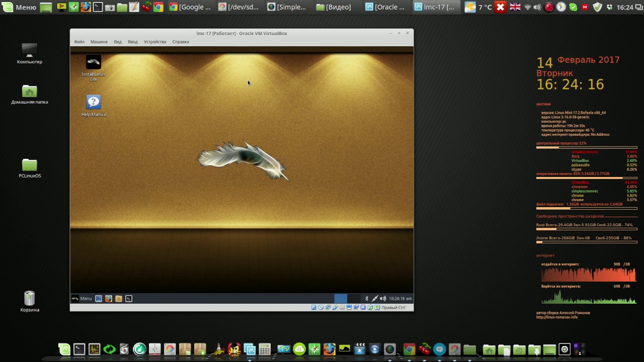
Task: Open the Справка menu in VirtualBox
Action: 181,42
